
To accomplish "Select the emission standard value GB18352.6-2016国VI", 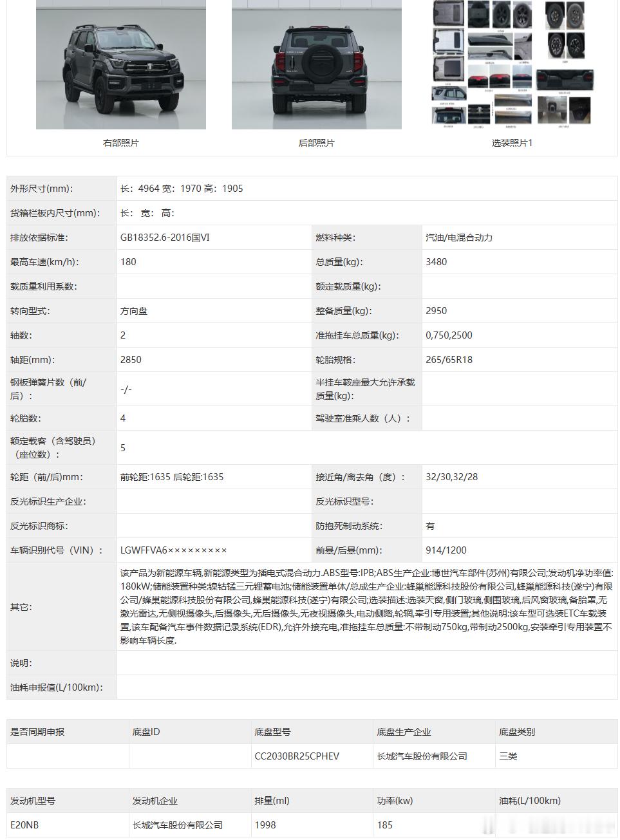I will [165, 238].
